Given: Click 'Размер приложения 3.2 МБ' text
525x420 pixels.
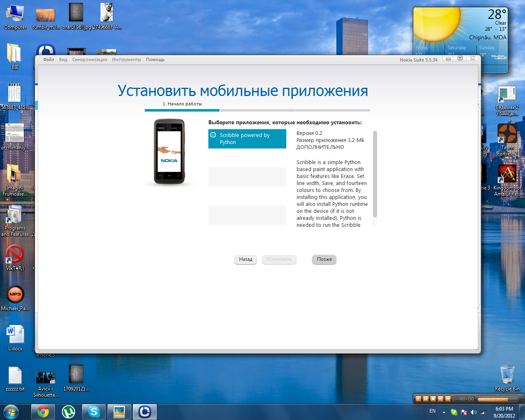Looking at the screenshot, I should coord(330,140).
